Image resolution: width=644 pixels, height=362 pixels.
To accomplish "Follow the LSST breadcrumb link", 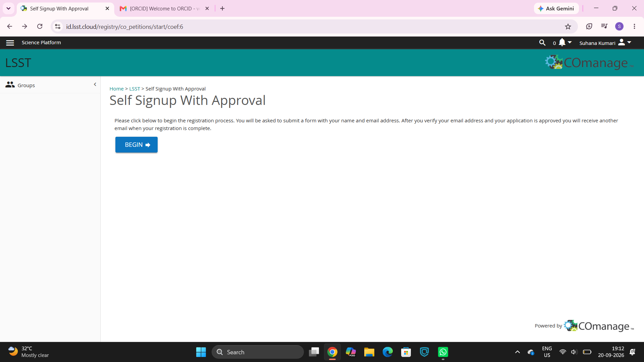I will 135,89.
